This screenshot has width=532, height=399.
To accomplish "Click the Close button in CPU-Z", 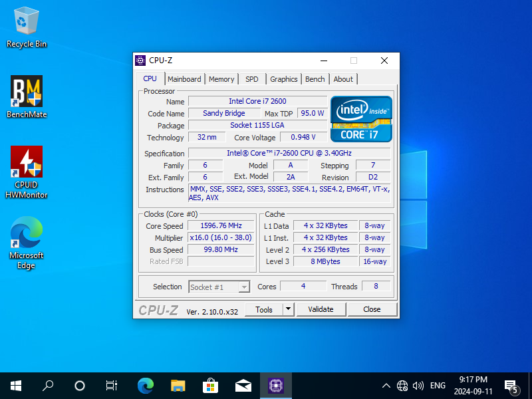I will click(x=372, y=309).
